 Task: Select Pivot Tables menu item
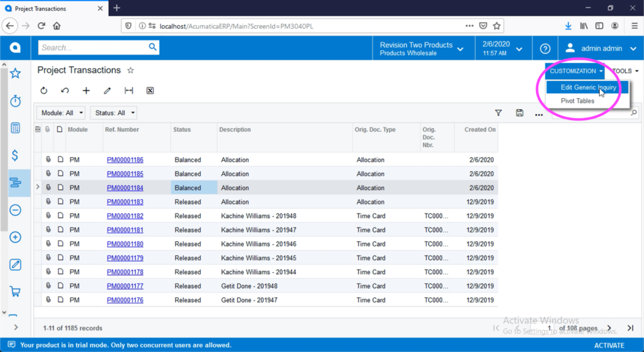click(x=577, y=101)
